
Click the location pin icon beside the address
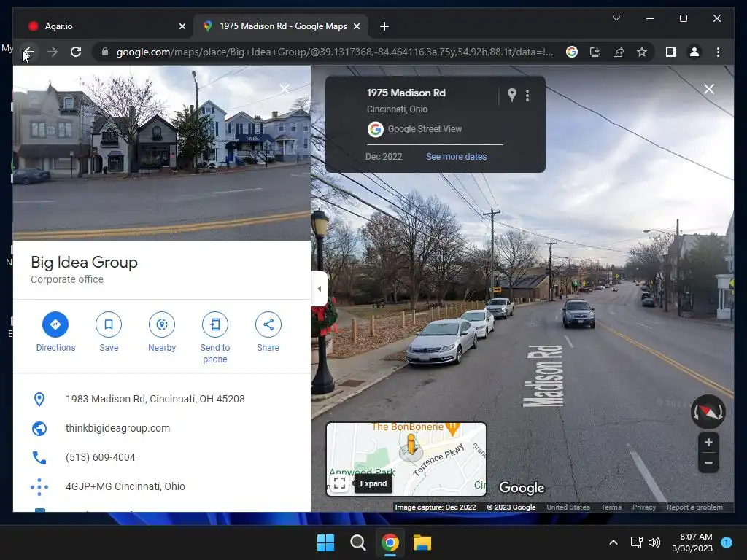(x=39, y=399)
